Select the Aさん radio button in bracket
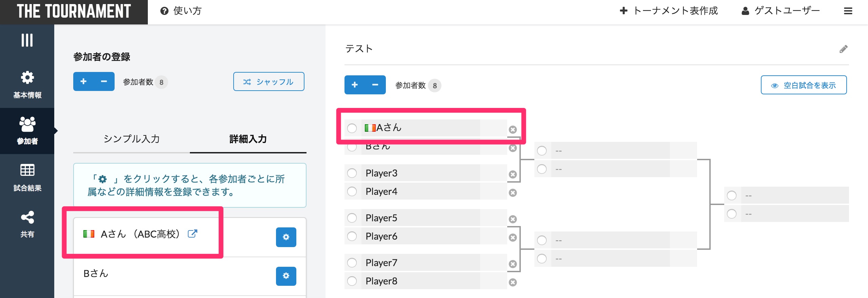The image size is (868, 298). 352,128
